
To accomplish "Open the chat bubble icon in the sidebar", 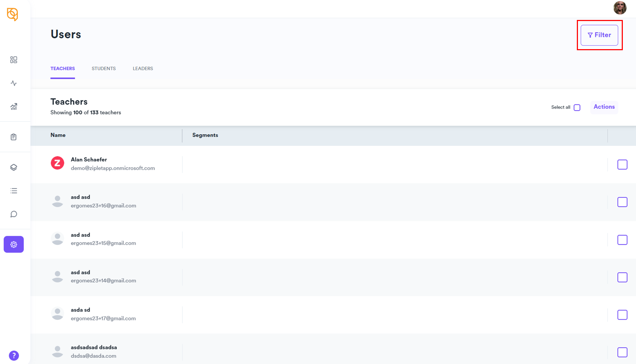I will click(14, 214).
